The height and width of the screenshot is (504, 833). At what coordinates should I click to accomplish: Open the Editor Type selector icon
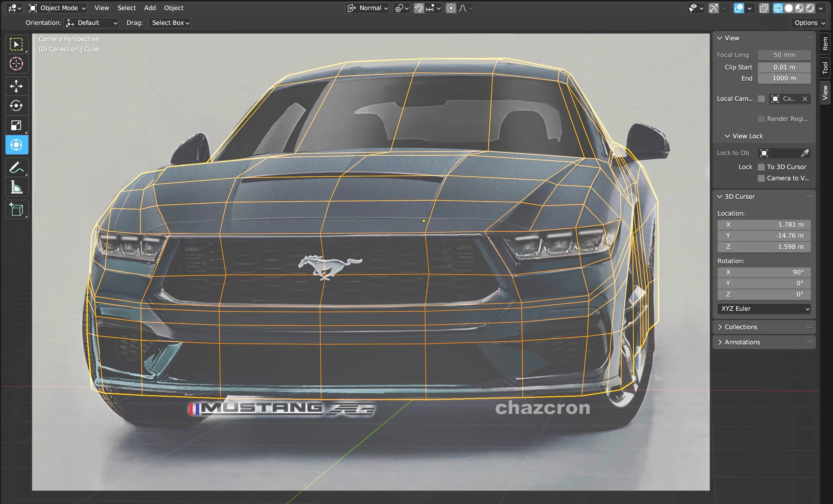(14, 8)
